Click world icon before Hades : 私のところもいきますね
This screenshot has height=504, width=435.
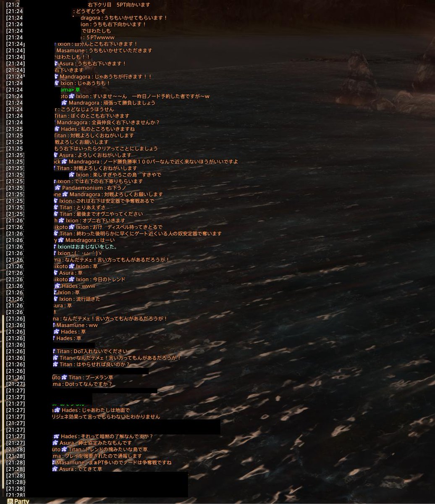click(57, 129)
